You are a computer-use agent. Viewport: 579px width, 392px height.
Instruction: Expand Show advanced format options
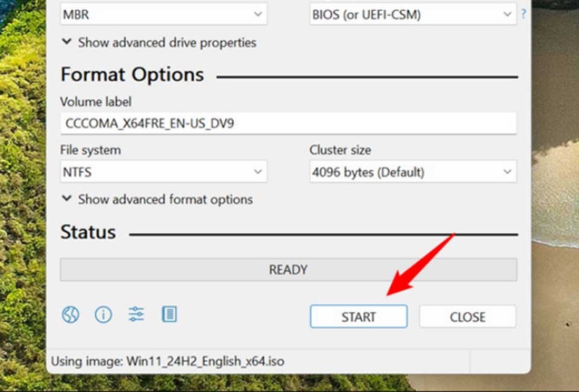[x=157, y=200]
